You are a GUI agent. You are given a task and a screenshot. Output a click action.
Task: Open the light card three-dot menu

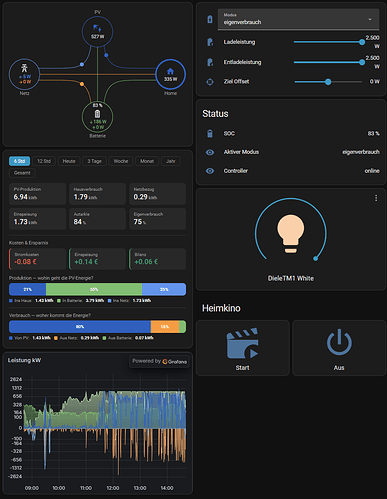point(376,198)
